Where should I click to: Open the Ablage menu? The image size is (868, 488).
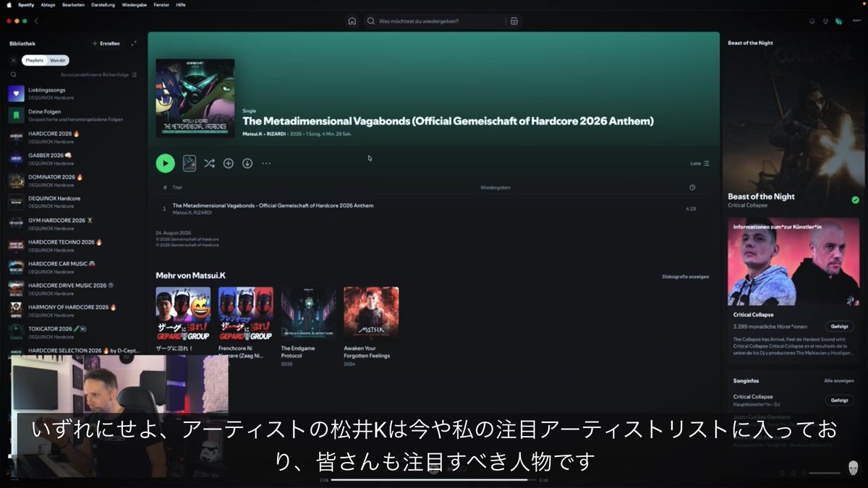tap(48, 4)
